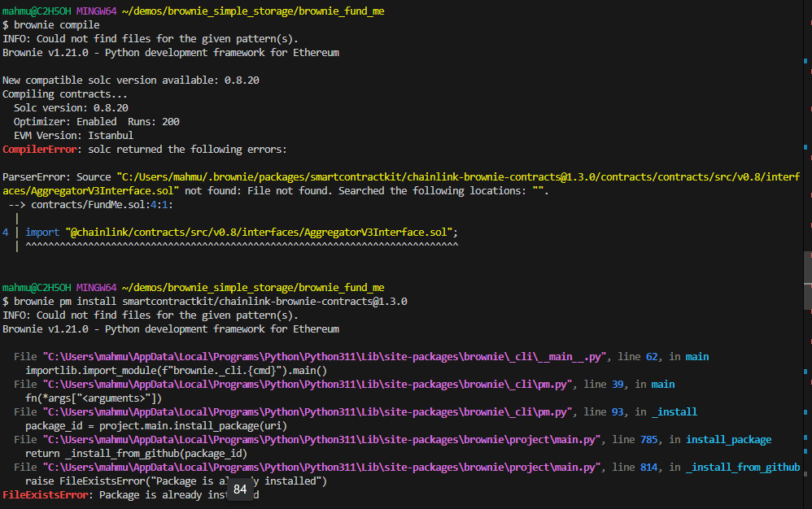Click the blue 'import' keyword
812x509 pixels.
[42, 233]
